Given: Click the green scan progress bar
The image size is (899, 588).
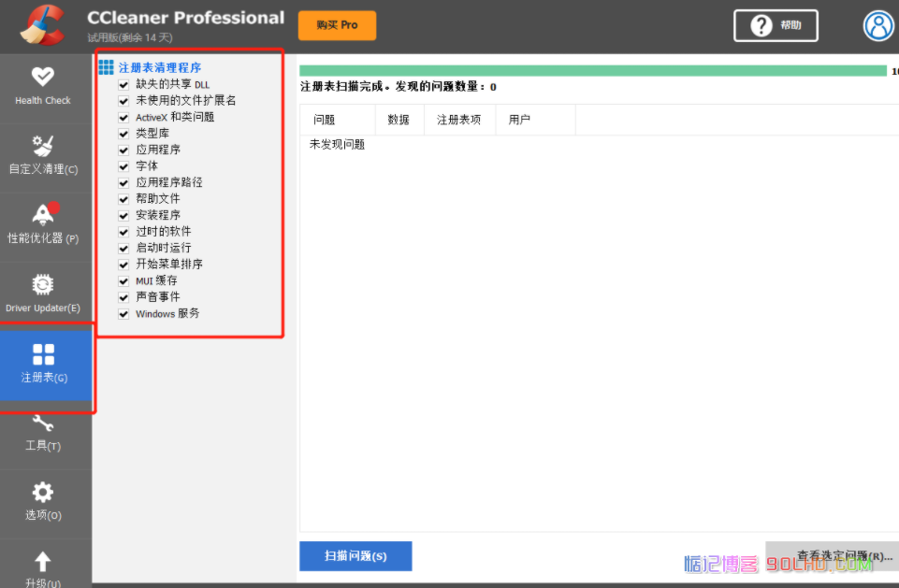Looking at the screenshot, I should 593,70.
